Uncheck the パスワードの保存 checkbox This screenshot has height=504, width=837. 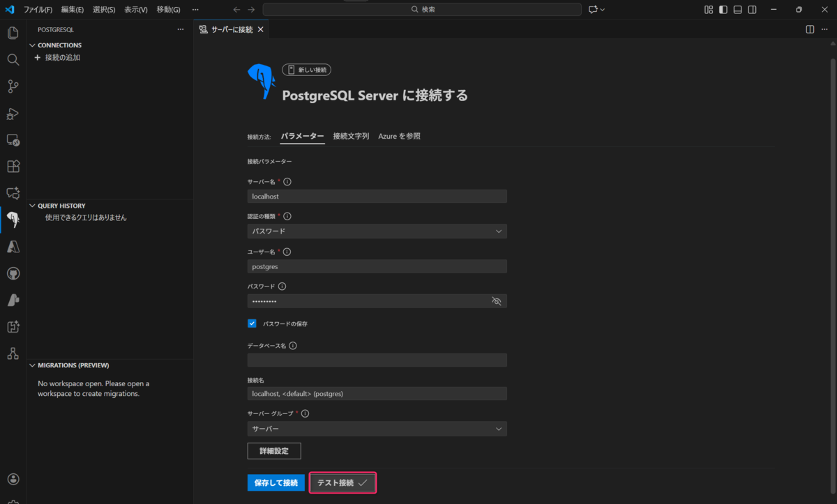pos(252,323)
